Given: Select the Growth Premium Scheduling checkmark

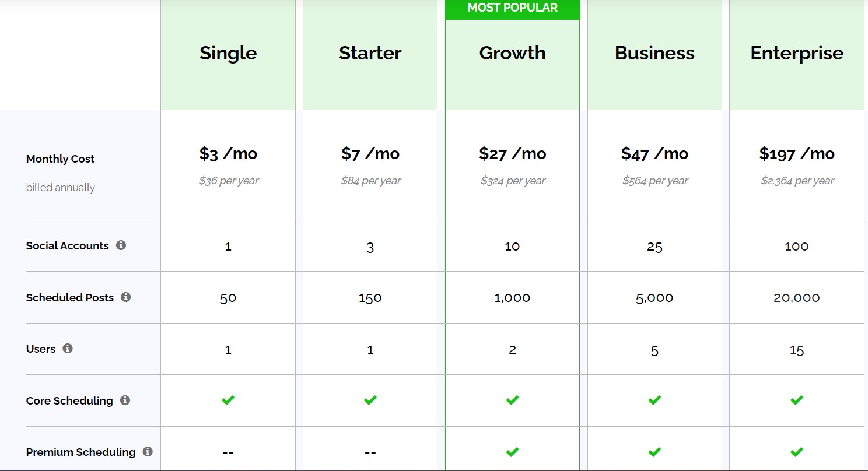Looking at the screenshot, I should (x=512, y=451).
